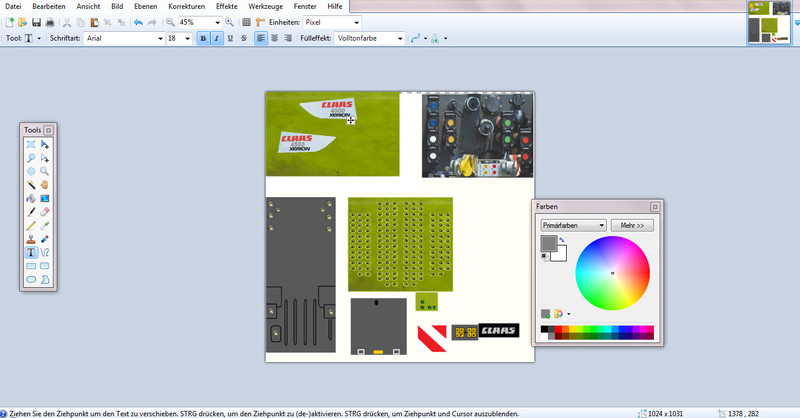Open the font size 18 dropdown
Screen dimensions: 800x418
click(188, 38)
